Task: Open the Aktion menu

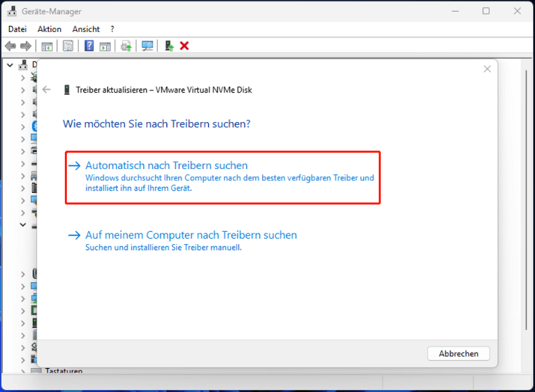Action: (x=49, y=29)
